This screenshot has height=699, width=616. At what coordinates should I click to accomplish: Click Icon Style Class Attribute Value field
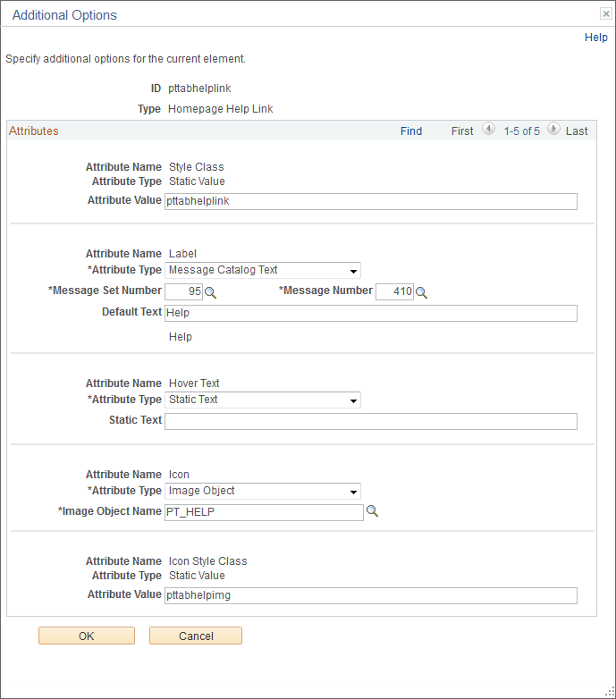371,595
